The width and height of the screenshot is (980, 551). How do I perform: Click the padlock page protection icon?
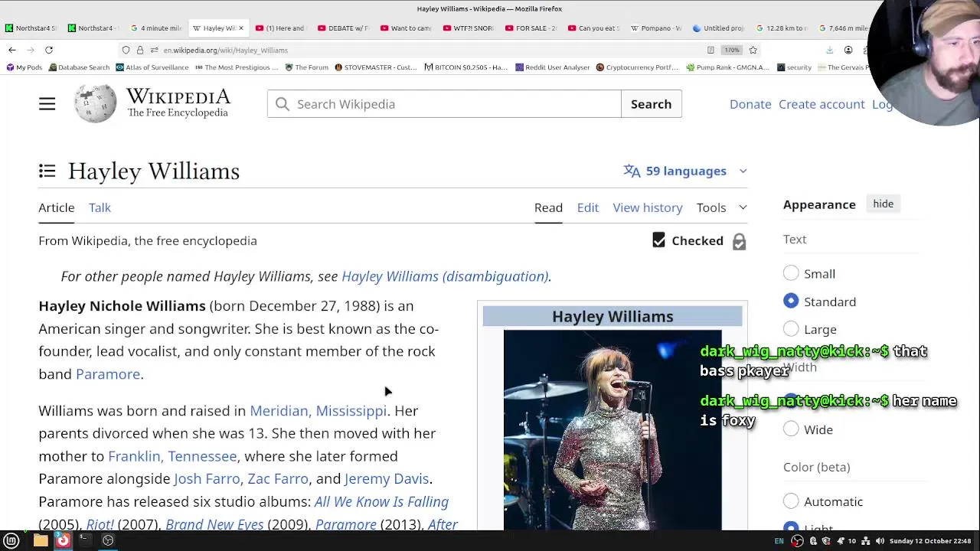[739, 241]
